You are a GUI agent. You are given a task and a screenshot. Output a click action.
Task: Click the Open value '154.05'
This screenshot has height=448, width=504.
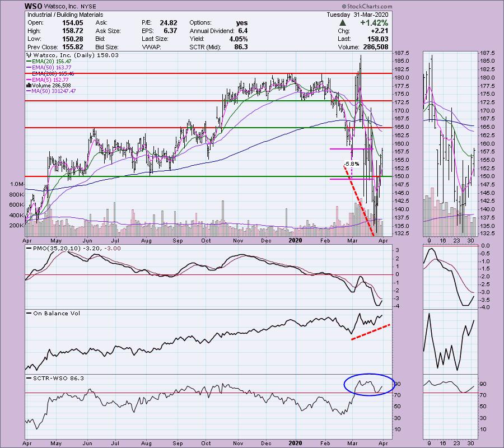pyautogui.click(x=72, y=23)
